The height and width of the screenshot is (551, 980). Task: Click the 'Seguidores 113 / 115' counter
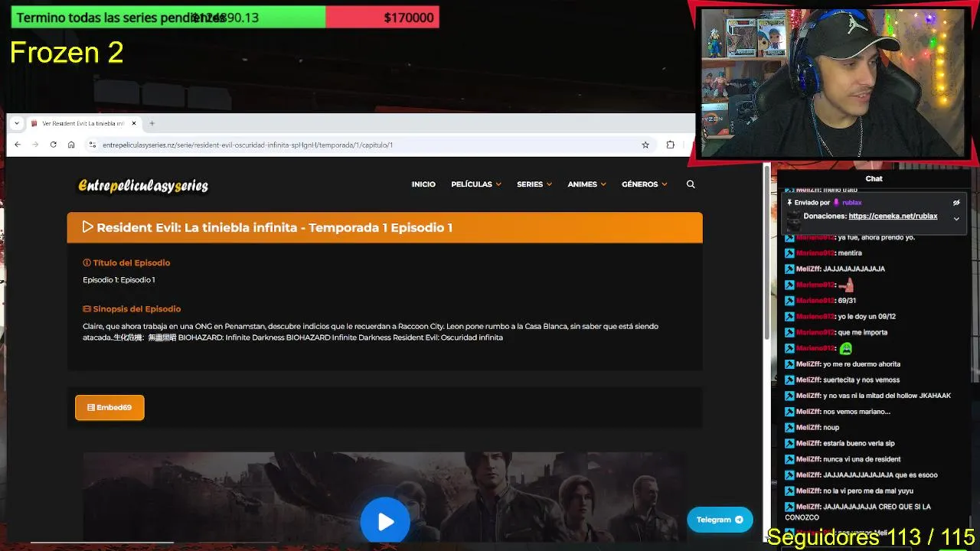tap(871, 537)
